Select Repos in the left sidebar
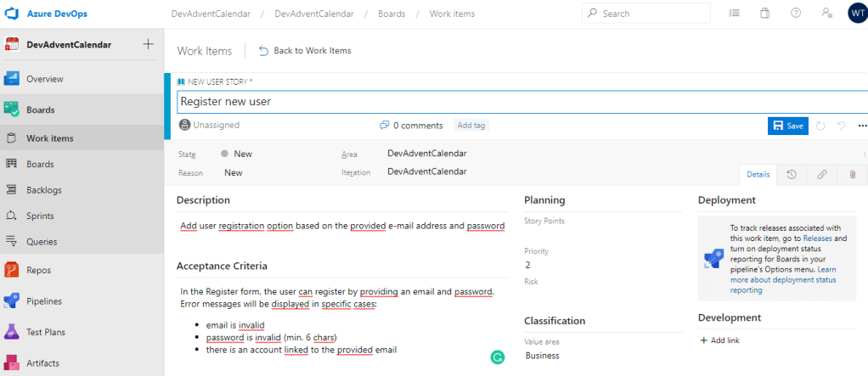Screen dimensions: 868x376 [x=38, y=270]
